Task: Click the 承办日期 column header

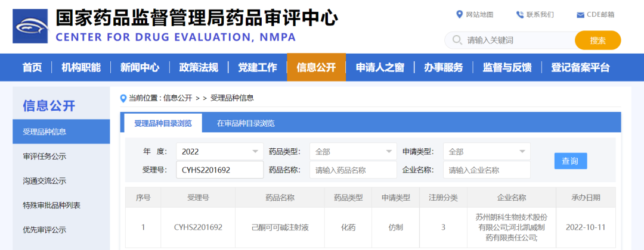Action: click(x=586, y=198)
